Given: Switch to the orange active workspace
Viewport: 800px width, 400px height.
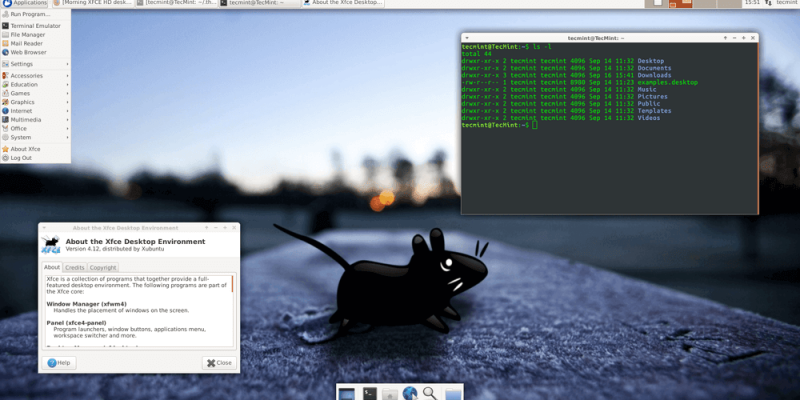Looking at the screenshot, I should [x=680, y=4].
